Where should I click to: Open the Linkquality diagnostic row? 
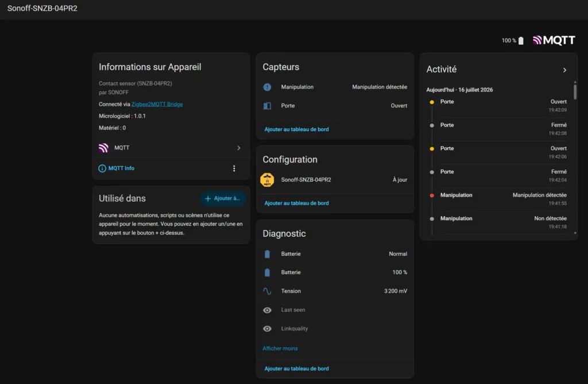pyautogui.click(x=335, y=329)
